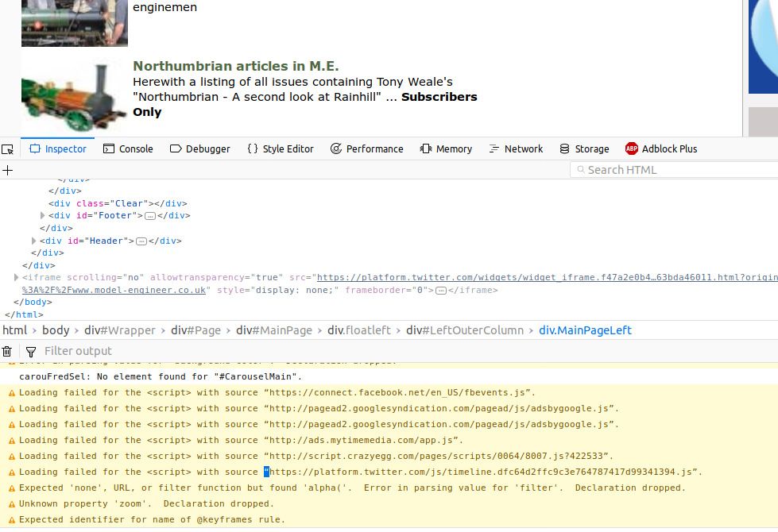This screenshot has height=532, width=778.
Task: Switch to the Inspector tab
Action: [58, 148]
